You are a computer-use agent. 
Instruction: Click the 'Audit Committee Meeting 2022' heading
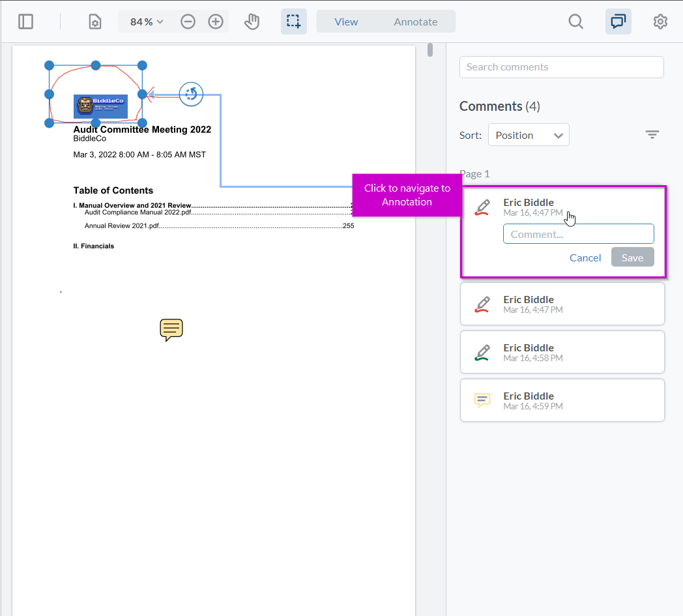click(142, 129)
